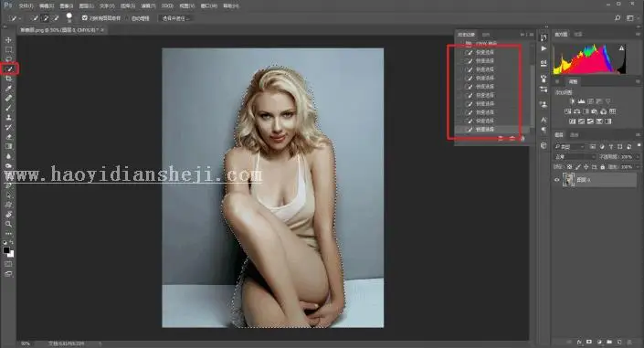Toggle lock position

click(x=586, y=167)
